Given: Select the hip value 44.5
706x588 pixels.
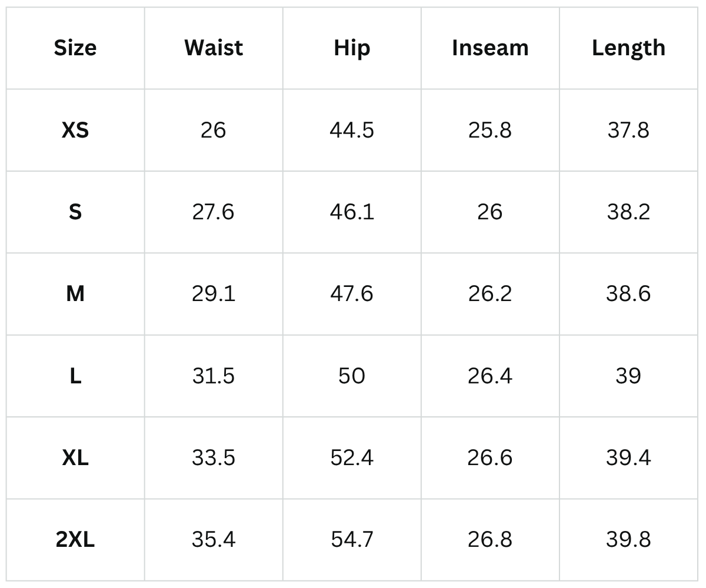Looking at the screenshot, I should (x=352, y=130).
